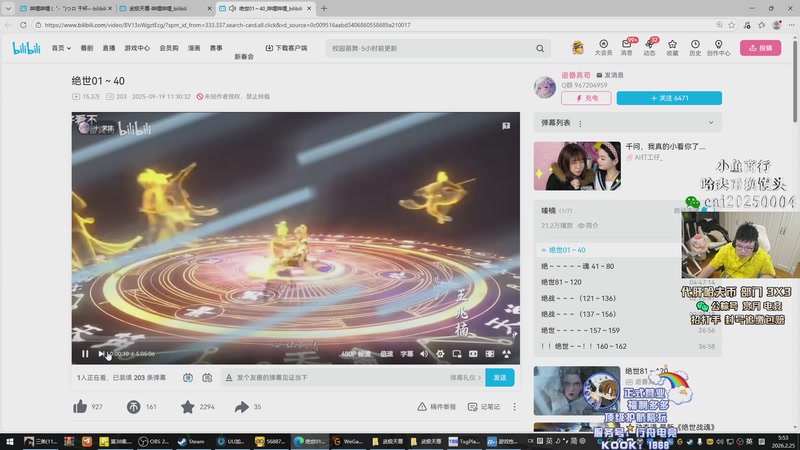Send danmaku with 发送 button
This screenshot has height=450, width=800.
499,378
